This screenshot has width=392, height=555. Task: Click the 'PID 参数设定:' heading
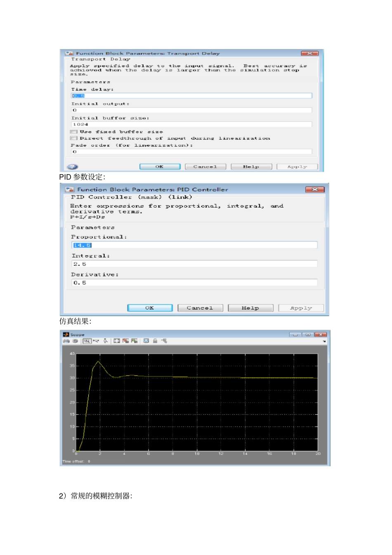[x=82, y=177]
